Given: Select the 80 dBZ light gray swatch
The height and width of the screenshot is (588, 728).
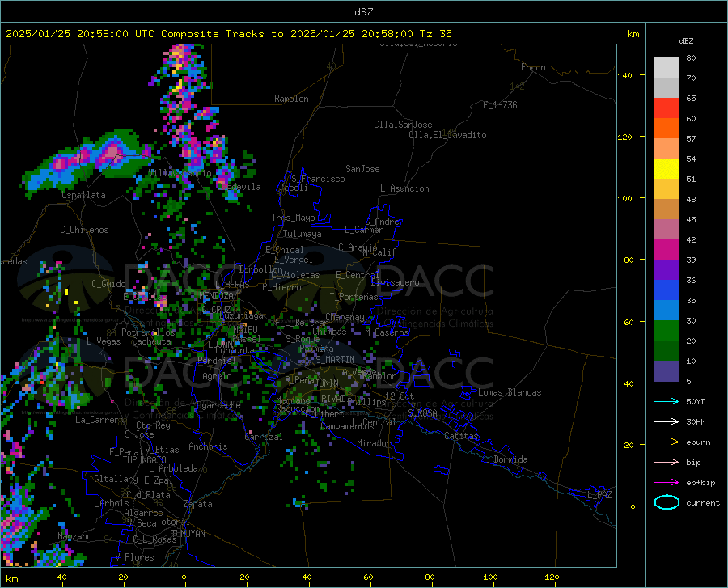Looking at the screenshot, I should click(667, 68).
